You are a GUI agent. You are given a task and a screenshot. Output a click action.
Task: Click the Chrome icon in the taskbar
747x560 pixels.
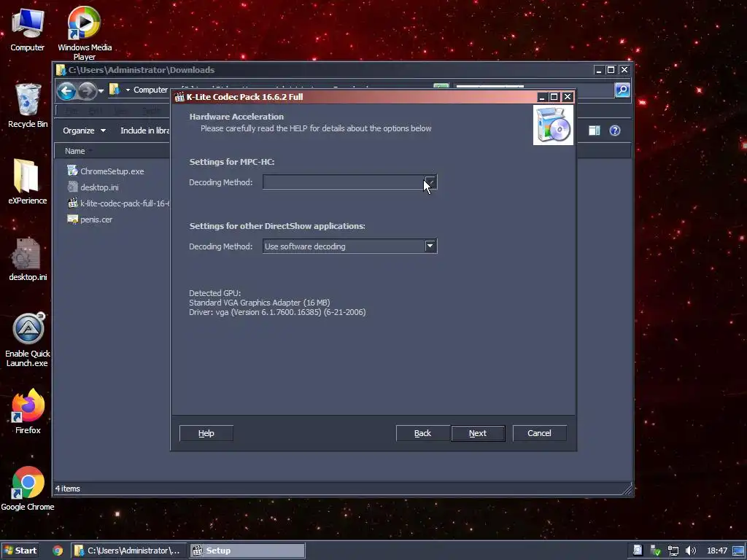click(58, 551)
